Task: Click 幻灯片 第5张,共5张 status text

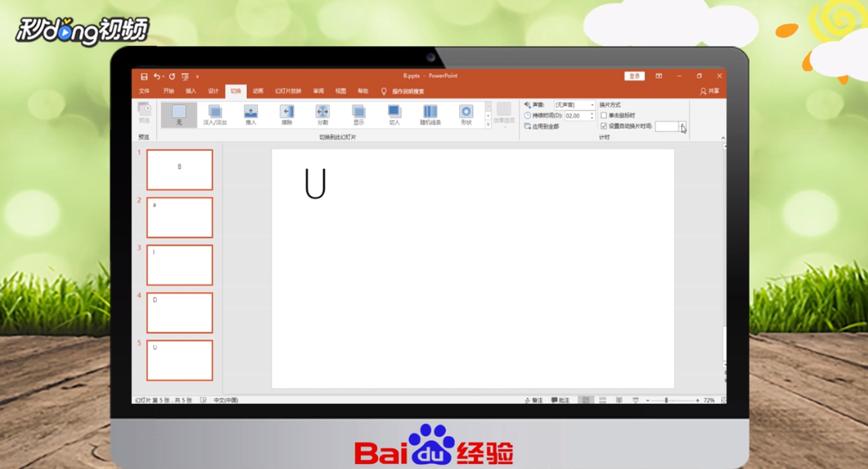Action: coord(164,400)
